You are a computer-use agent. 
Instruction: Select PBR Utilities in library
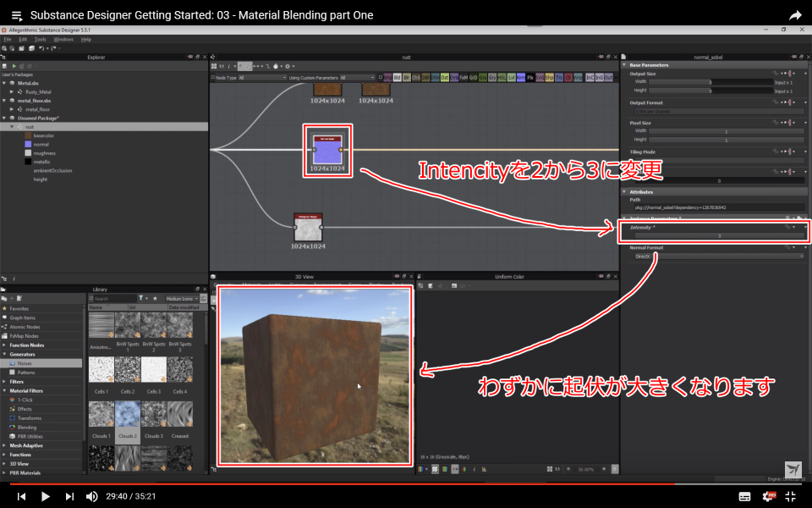[30, 437]
